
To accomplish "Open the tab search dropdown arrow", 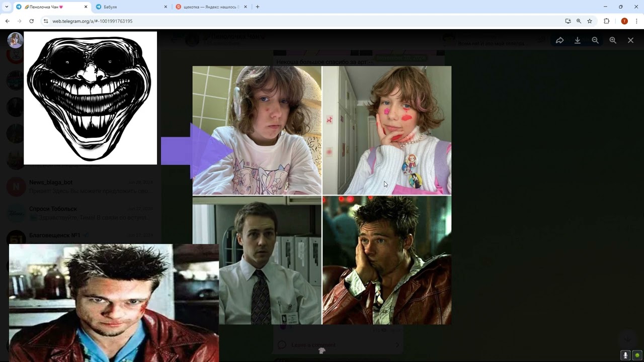I will pos(7,7).
